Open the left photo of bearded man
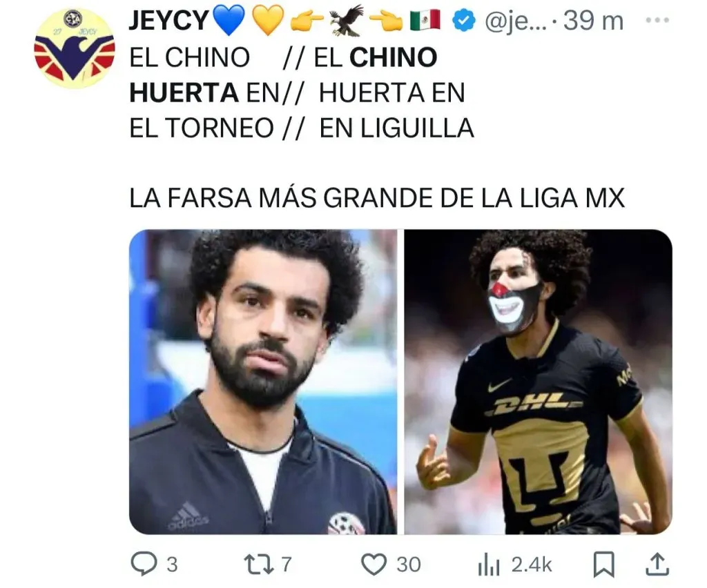Screen dimensions: 707x588 click(x=263, y=382)
